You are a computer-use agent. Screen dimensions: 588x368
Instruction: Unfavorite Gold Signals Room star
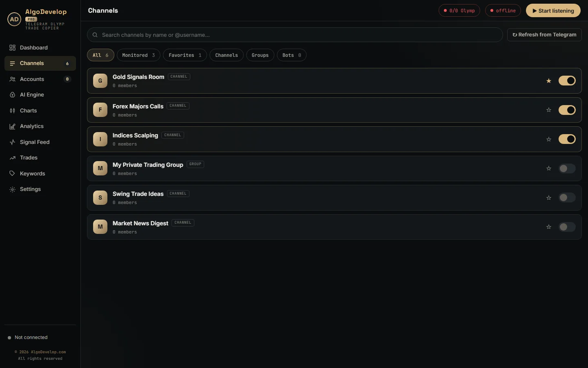point(549,81)
